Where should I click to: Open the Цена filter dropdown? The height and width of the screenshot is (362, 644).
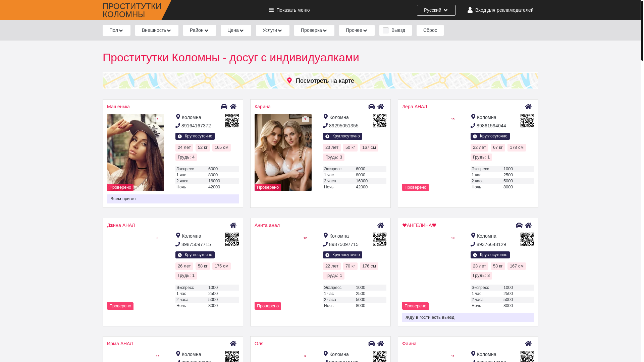tap(236, 30)
